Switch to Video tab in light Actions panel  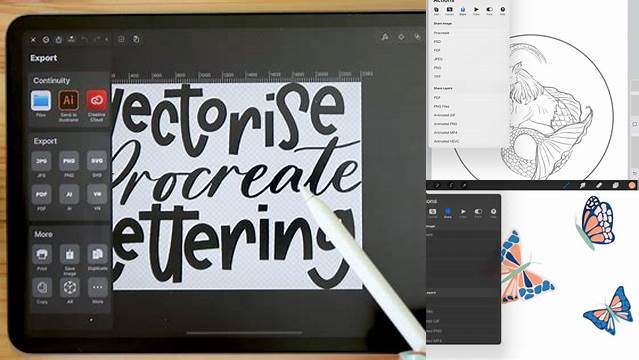pyautogui.click(x=476, y=11)
